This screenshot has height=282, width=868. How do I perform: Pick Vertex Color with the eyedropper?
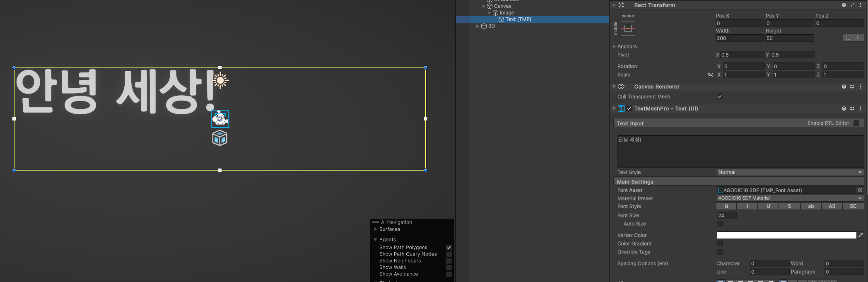pyautogui.click(x=861, y=235)
